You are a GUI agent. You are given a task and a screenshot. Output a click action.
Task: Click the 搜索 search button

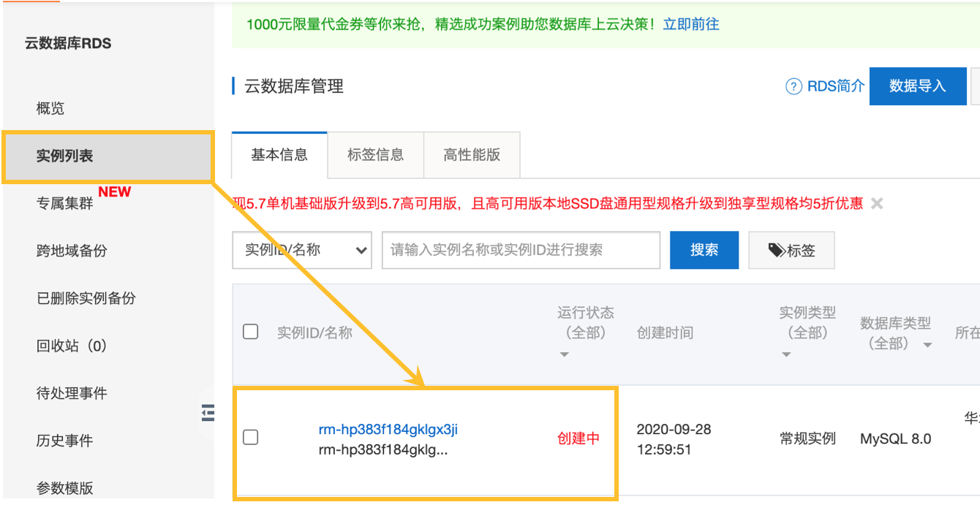point(704,250)
